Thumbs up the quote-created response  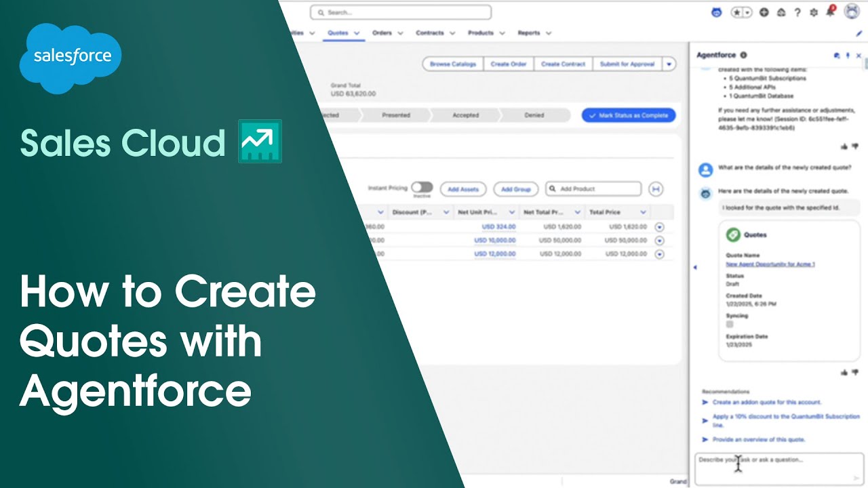844,146
